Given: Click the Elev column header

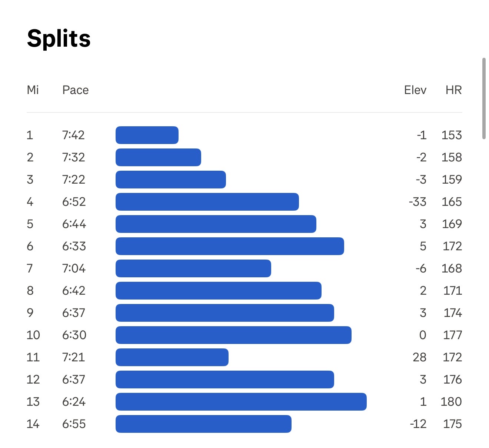Looking at the screenshot, I should click(x=415, y=90).
